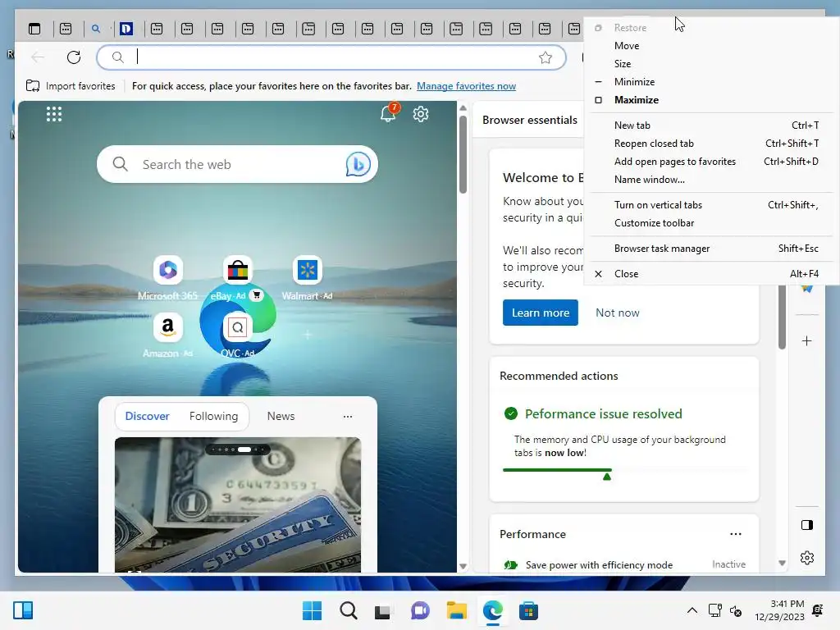Open Performance card more options ellipsis
Image resolution: width=840 pixels, height=630 pixels.
pyautogui.click(x=736, y=534)
